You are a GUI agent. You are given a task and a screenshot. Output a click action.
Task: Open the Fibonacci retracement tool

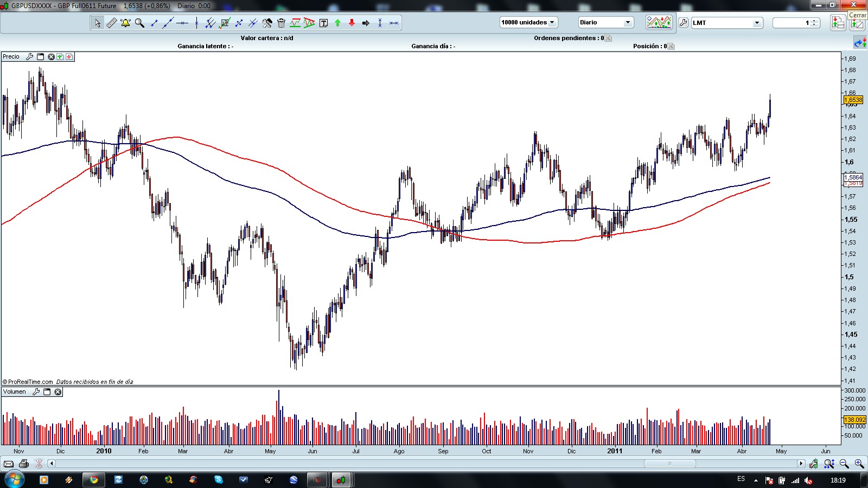coord(225,23)
